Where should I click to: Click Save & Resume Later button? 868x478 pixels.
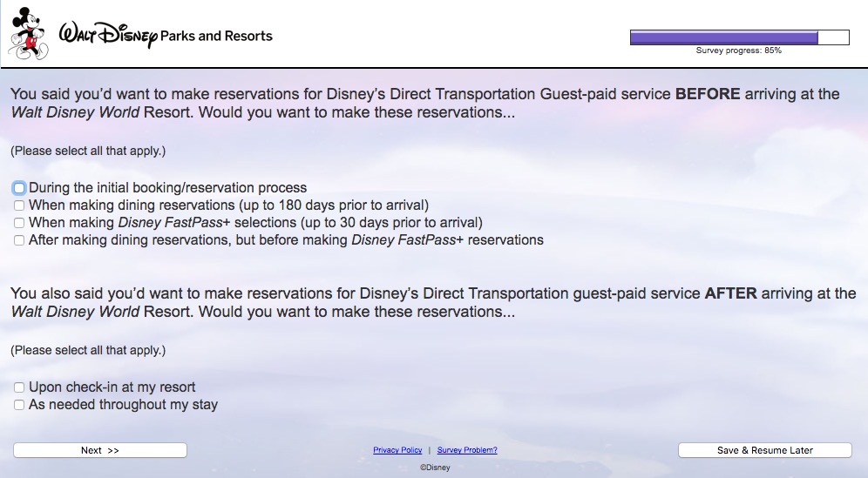765,450
